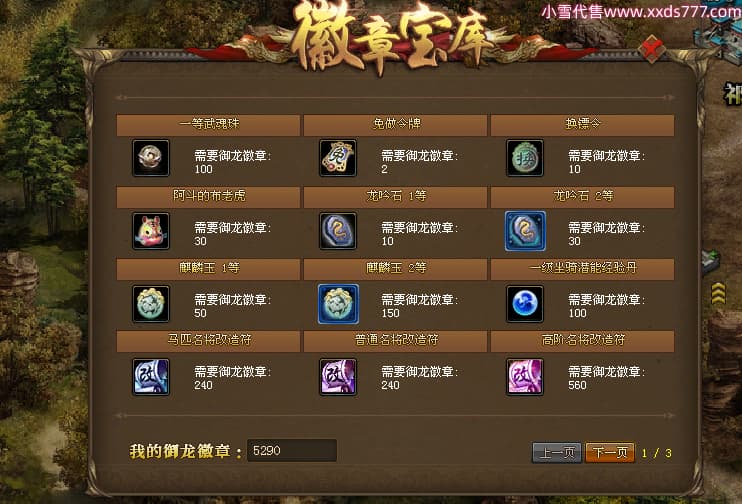Click the 免敌令牌 token icon
Image resolution: width=742 pixels, height=504 pixels.
click(x=337, y=158)
